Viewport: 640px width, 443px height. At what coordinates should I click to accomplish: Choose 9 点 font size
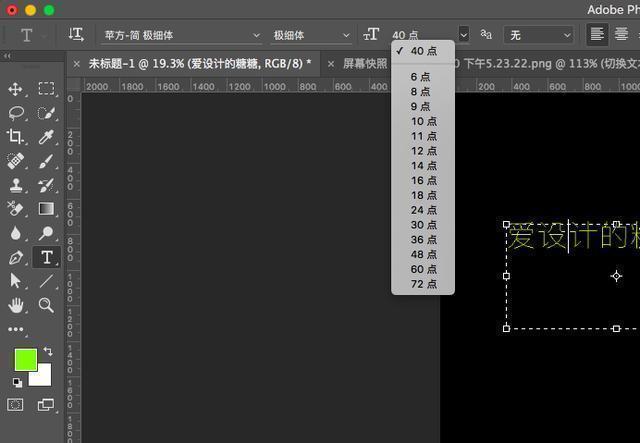(x=423, y=107)
